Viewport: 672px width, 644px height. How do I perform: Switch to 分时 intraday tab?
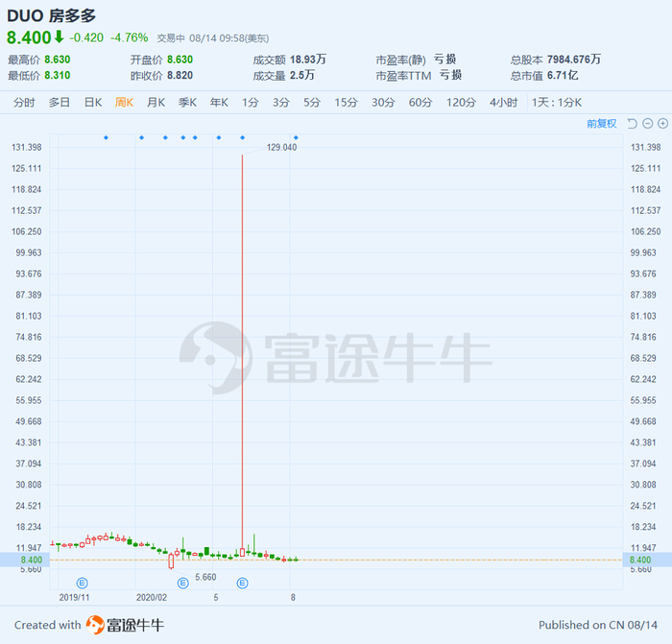(24, 103)
